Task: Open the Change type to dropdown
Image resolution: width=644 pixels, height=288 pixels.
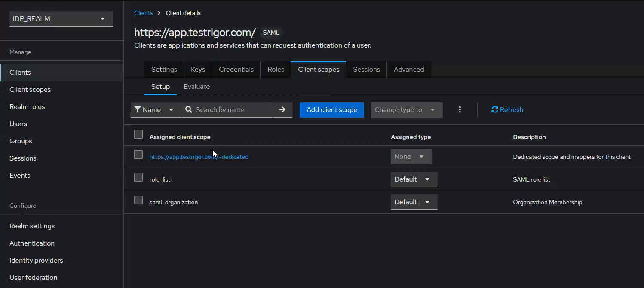Action: (x=407, y=110)
